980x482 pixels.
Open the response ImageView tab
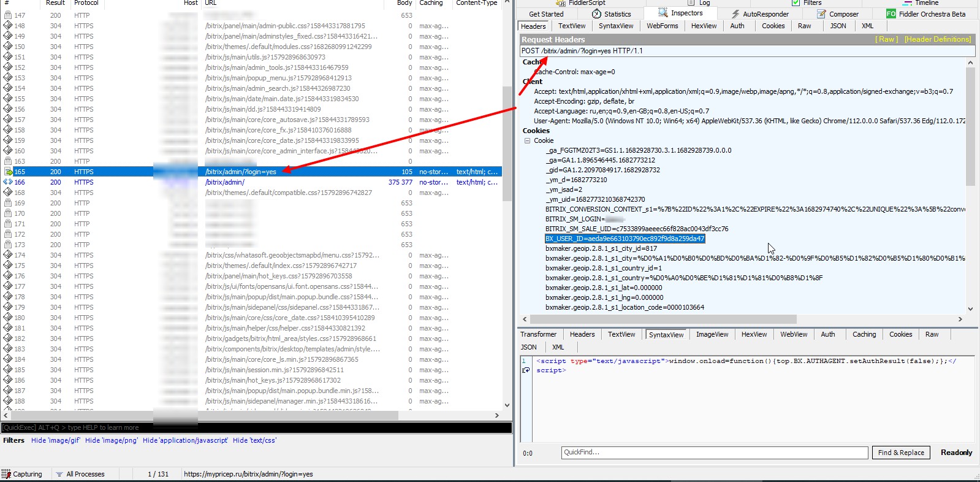coord(712,334)
